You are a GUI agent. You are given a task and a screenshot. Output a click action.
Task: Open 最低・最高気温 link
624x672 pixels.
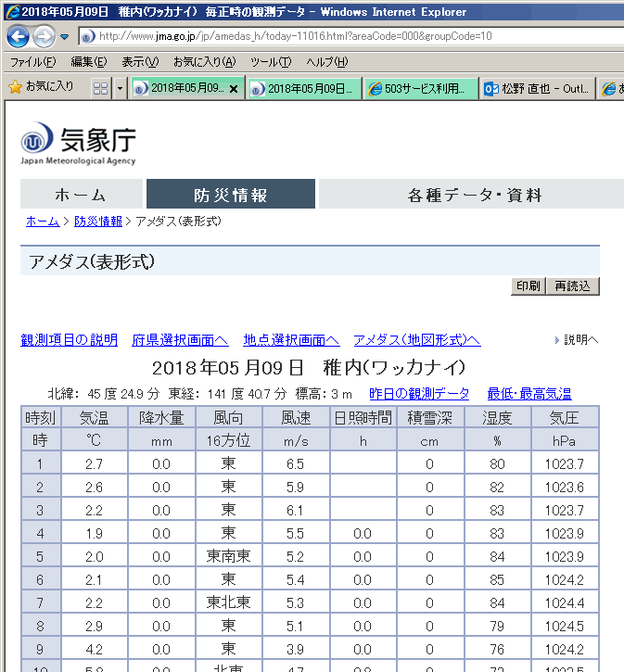click(529, 393)
